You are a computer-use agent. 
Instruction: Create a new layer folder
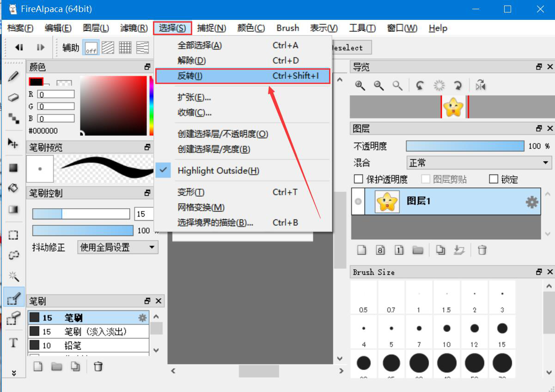click(x=418, y=250)
